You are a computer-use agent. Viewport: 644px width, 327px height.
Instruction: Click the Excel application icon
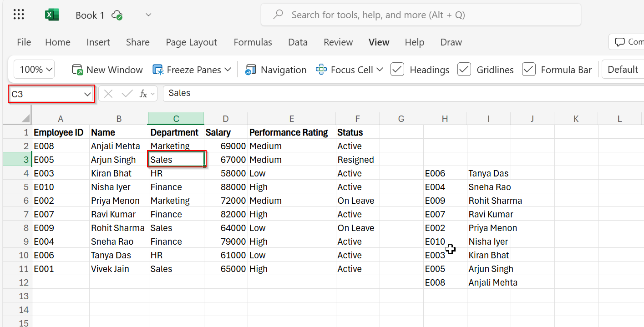tap(51, 14)
